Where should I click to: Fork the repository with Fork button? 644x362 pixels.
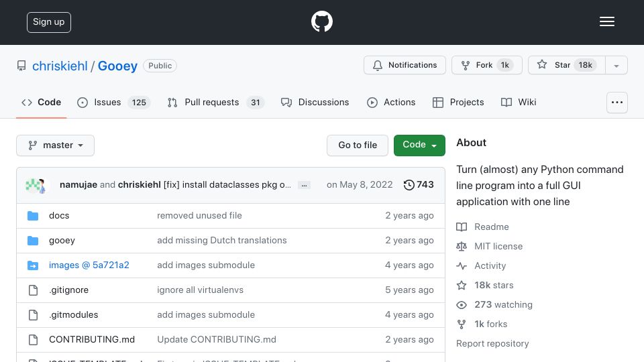pyautogui.click(x=487, y=65)
